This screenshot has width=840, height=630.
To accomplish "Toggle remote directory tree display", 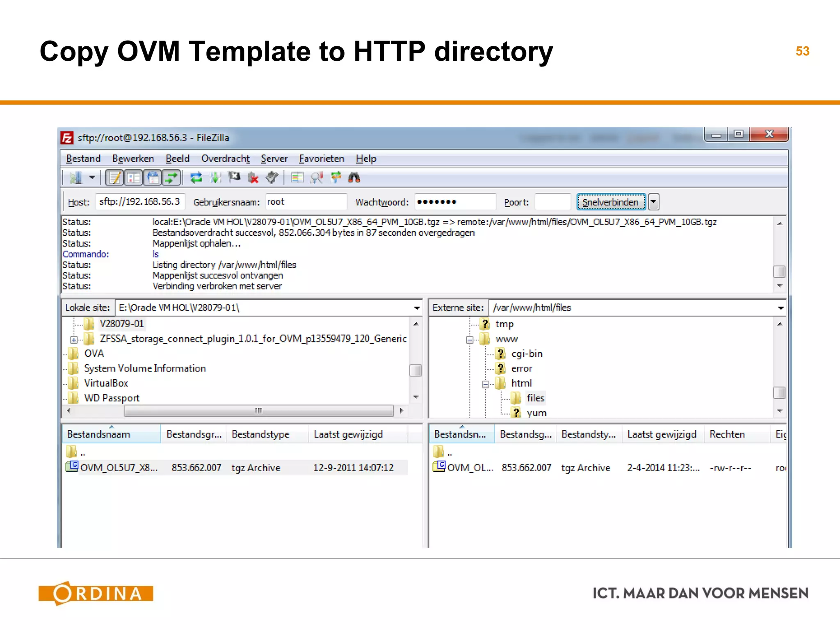I will (153, 178).
